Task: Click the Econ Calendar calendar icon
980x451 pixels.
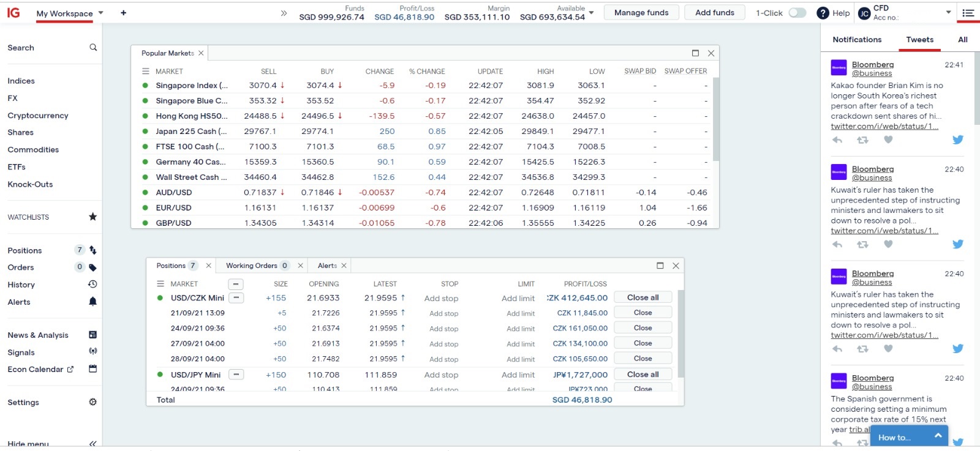Action: coord(92,369)
